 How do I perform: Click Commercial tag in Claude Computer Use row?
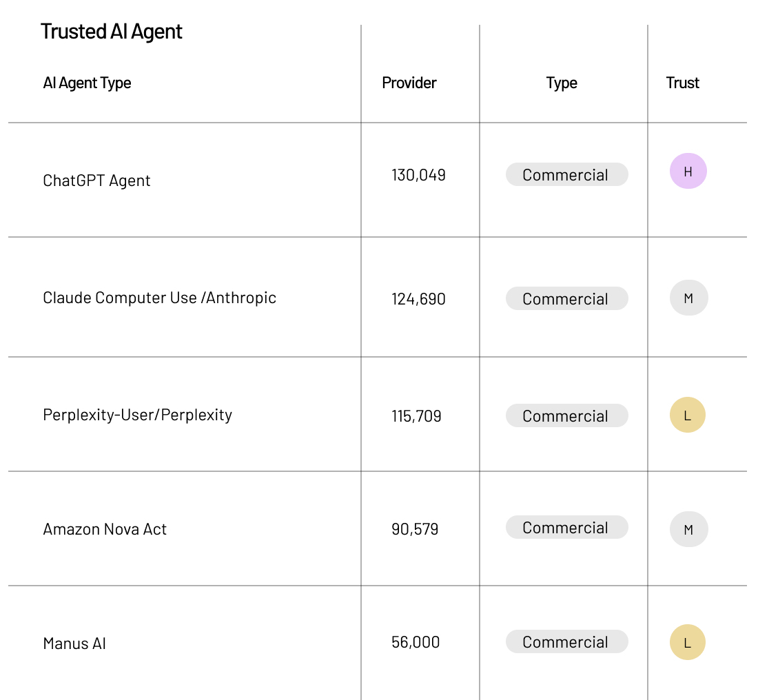click(566, 299)
